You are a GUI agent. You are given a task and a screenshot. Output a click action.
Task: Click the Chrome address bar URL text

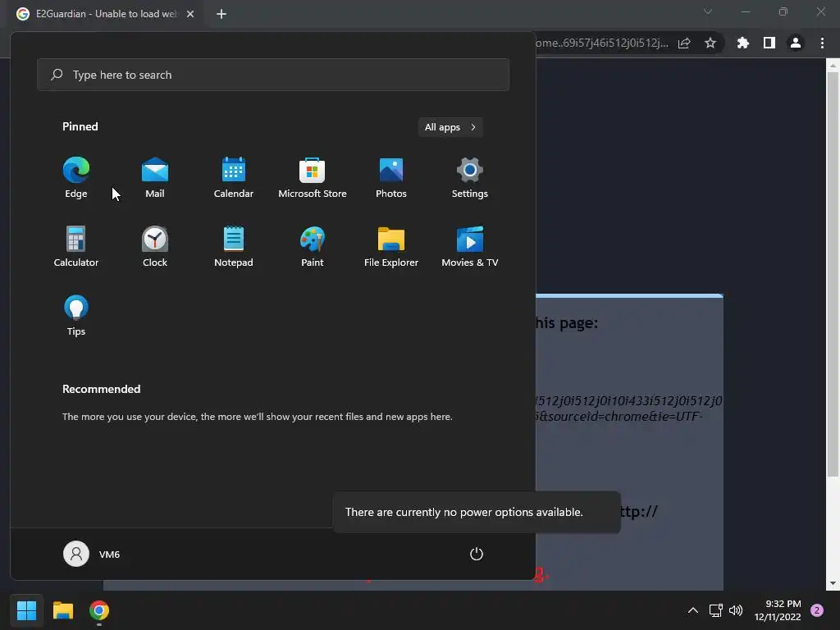coord(603,43)
